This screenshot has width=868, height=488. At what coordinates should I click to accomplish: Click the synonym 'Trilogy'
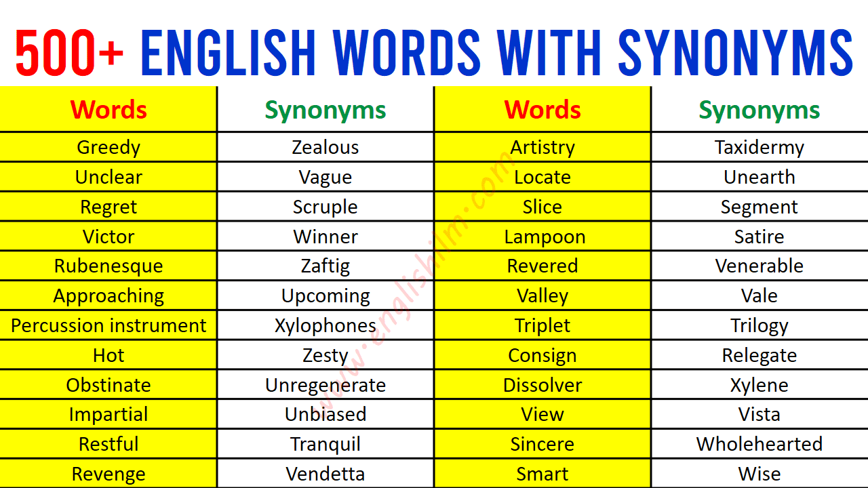759,326
